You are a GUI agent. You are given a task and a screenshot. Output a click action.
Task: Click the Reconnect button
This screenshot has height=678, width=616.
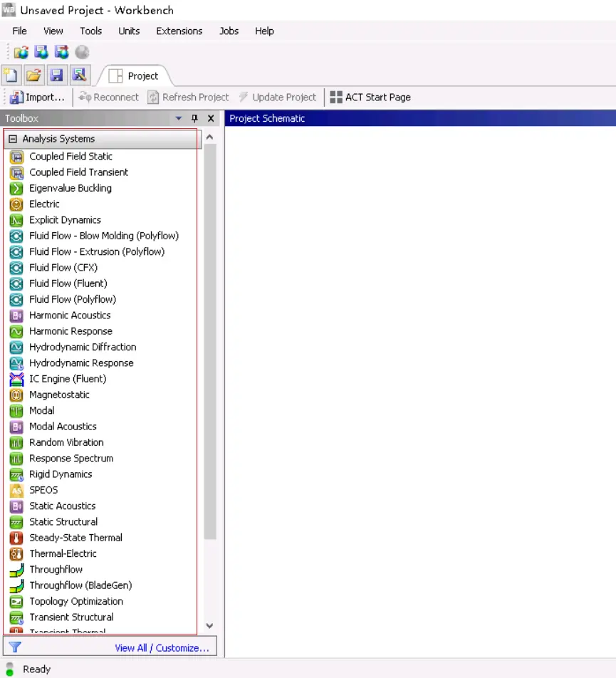[x=108, y=98]
